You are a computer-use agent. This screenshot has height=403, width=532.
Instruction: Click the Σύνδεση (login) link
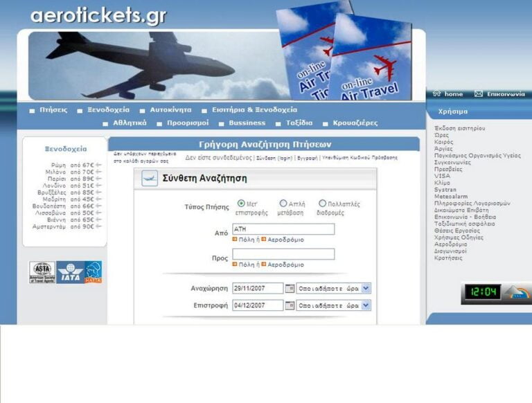pos(275,158)
